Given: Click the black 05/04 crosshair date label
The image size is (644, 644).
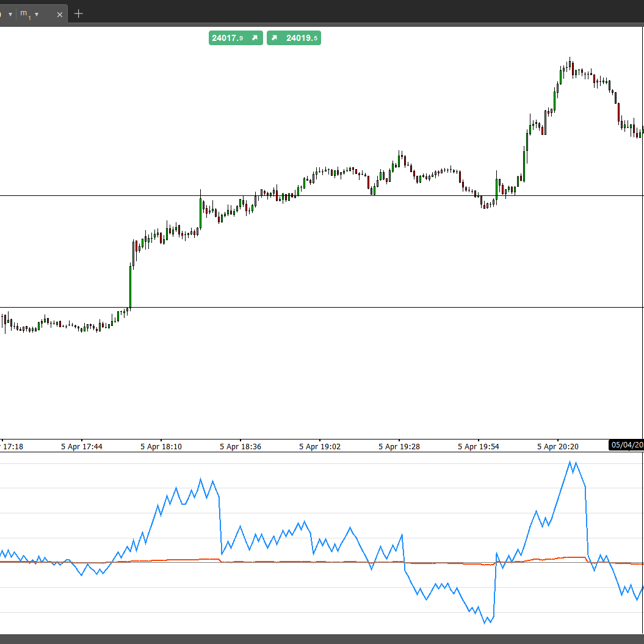Looking at the screenshot, I should coord(626,446).
